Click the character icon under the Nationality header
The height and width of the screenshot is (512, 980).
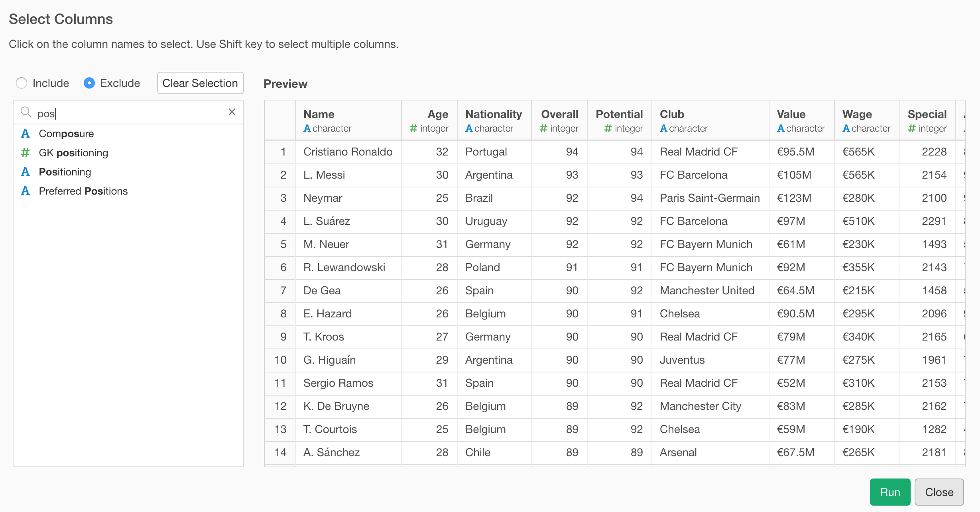pyautogui.click(x=469, y=128)
